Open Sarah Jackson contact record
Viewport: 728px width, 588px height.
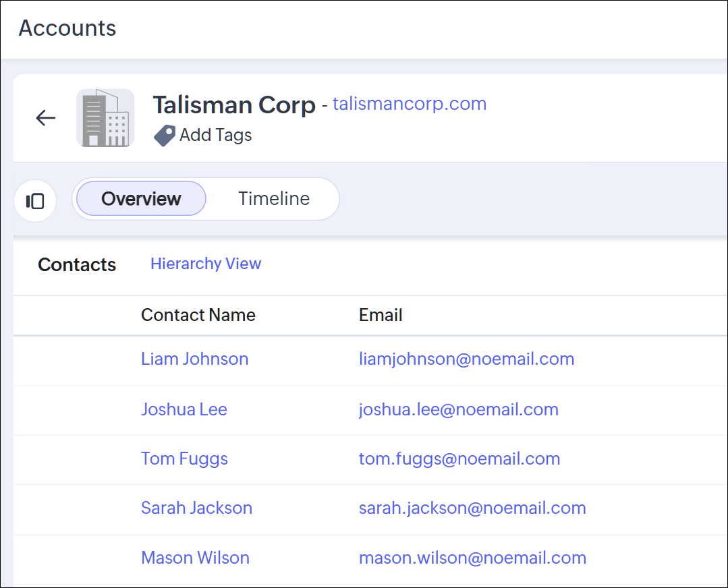click(x=196, y=508)
